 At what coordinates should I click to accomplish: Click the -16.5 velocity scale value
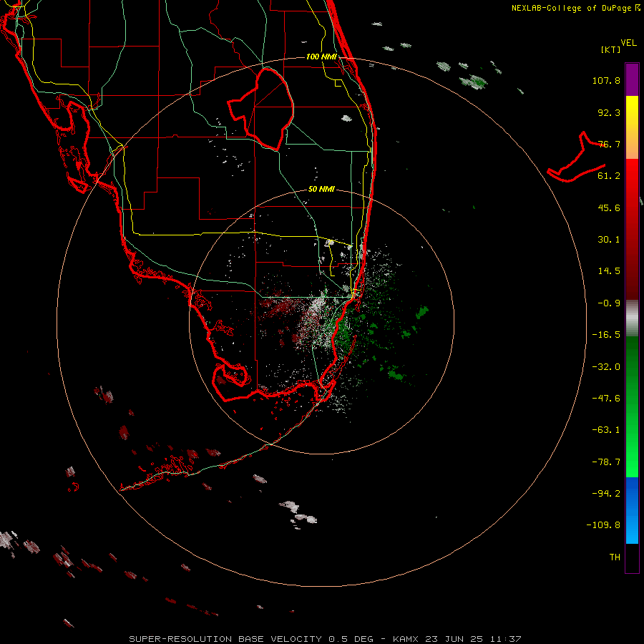pos(606,335)
